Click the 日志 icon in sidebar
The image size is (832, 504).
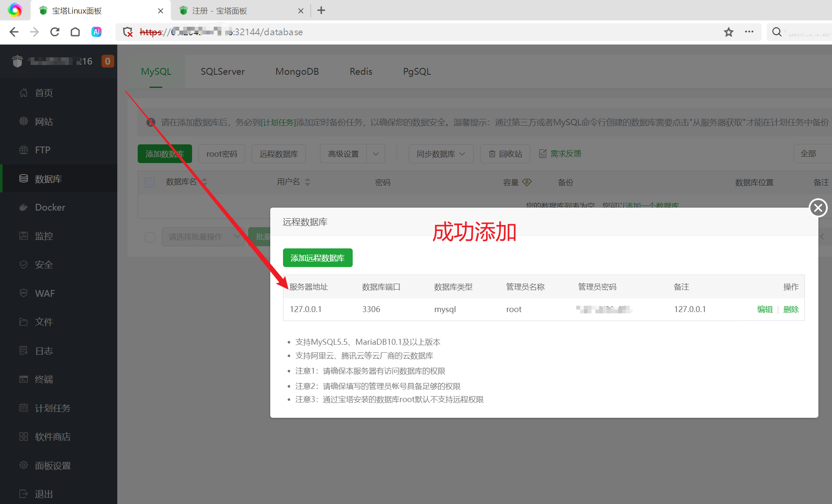tap(24, 351)
